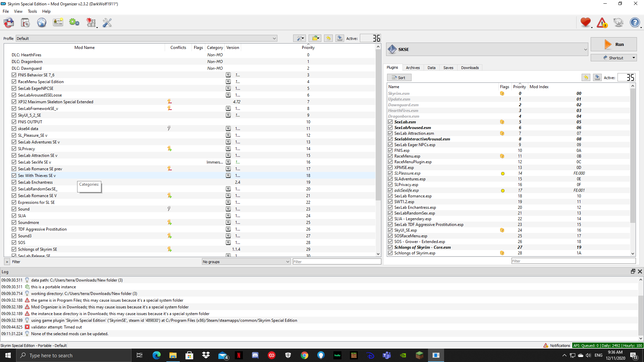Toggle the Soundmore mod checkbox
Viewport: 644px width, 362px height.
tap(14, 223)
